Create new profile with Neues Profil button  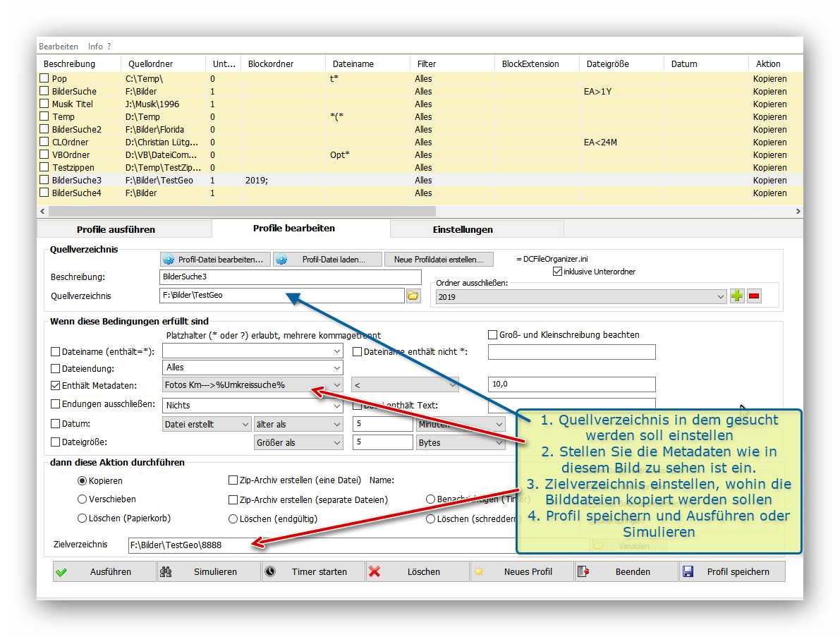(522, 571)
